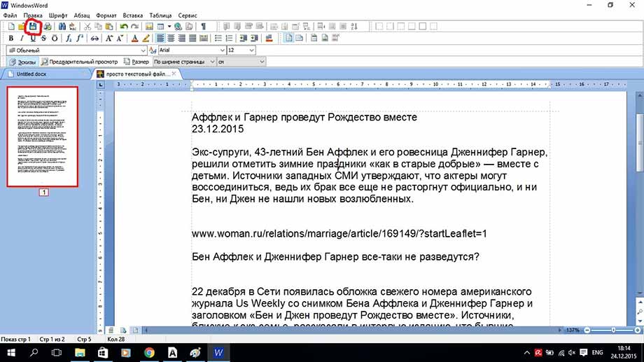
Task: Open the Формат menu
Action: click(106, 15)
